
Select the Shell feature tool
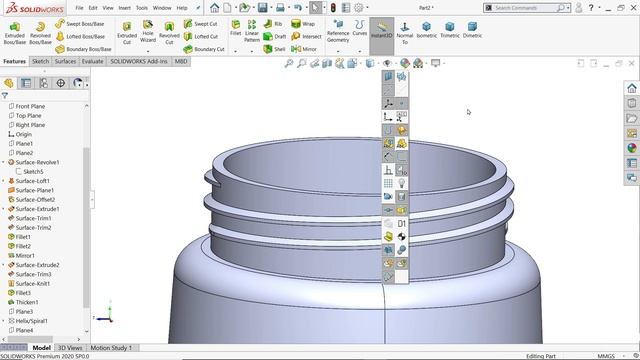coord(274,49)
